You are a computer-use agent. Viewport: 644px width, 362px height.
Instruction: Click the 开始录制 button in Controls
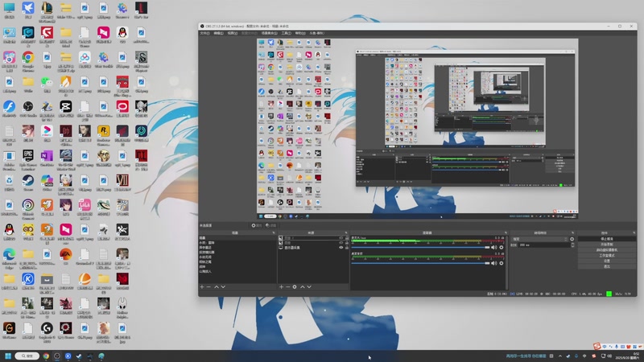[x=607, y=245]
